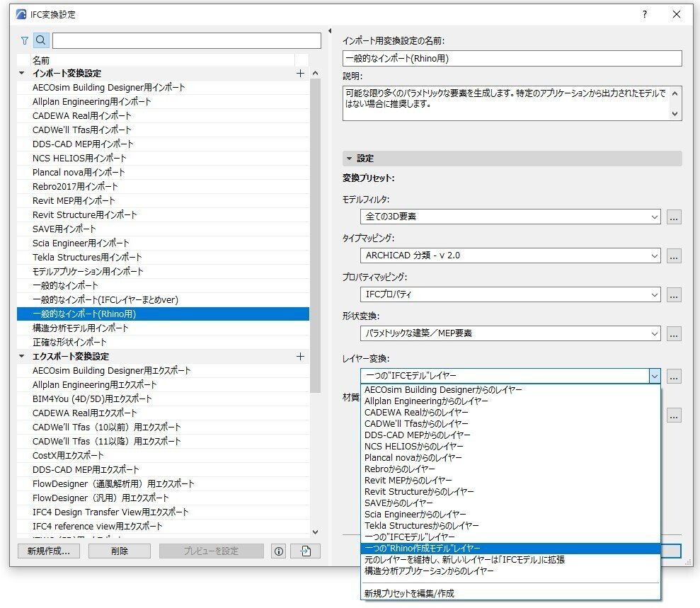Open 材質 options ellipsis button

674,415
